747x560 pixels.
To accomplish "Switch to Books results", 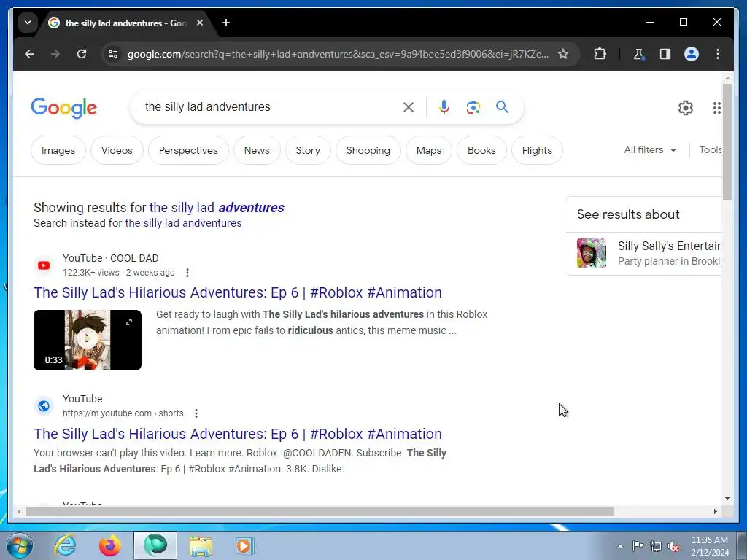I will coord(481,150).
